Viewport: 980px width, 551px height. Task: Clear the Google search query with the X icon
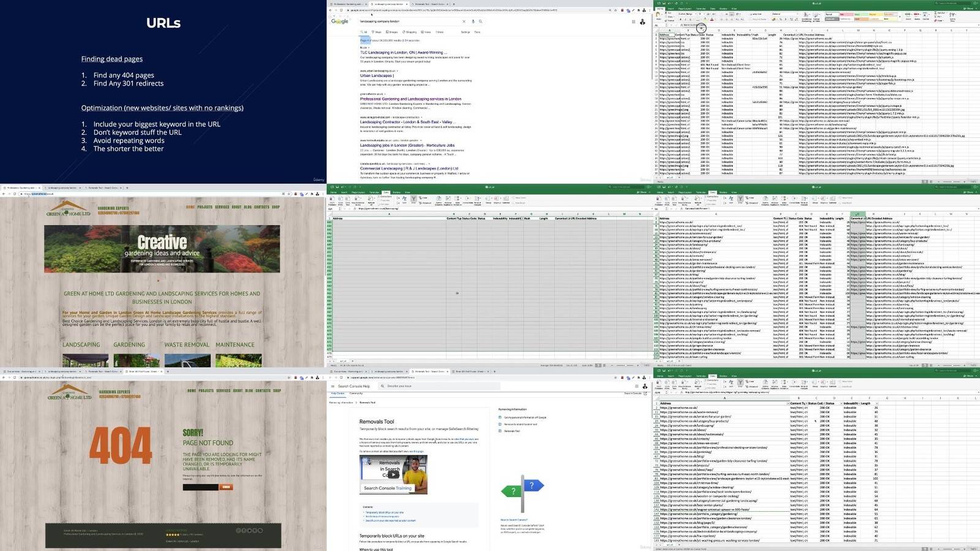[464, 21]
